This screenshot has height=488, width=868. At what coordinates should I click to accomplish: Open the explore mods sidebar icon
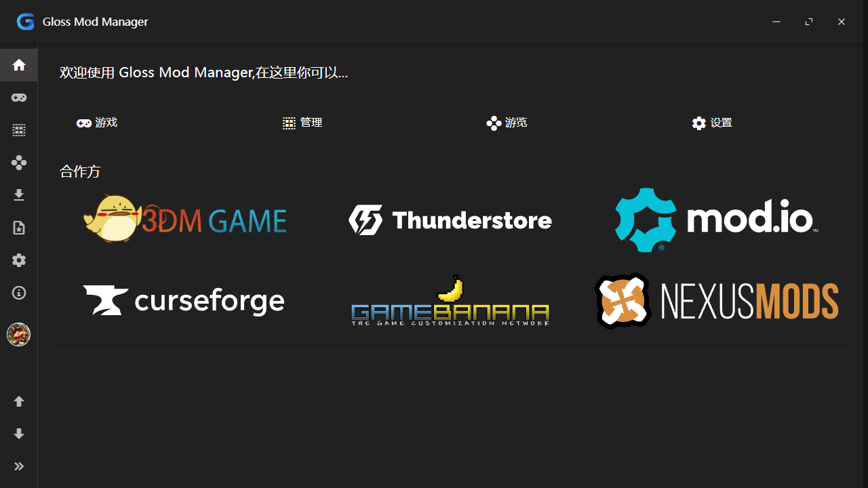pos(19,163)
